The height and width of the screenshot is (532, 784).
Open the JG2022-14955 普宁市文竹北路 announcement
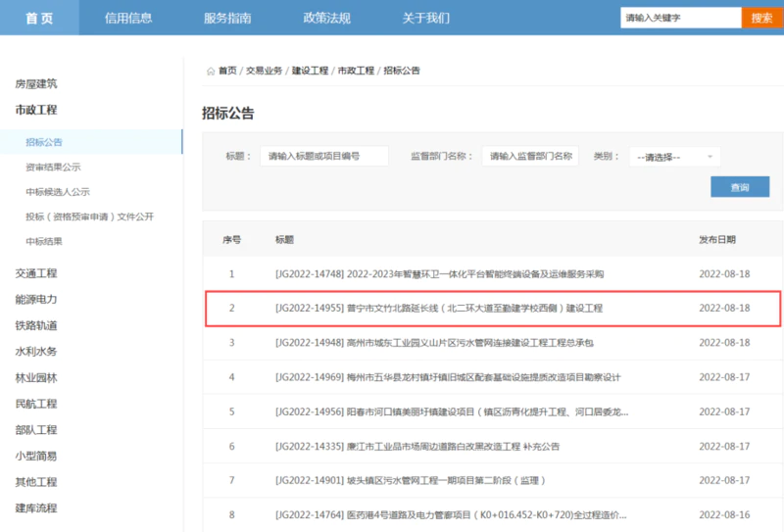pos(439,309)
